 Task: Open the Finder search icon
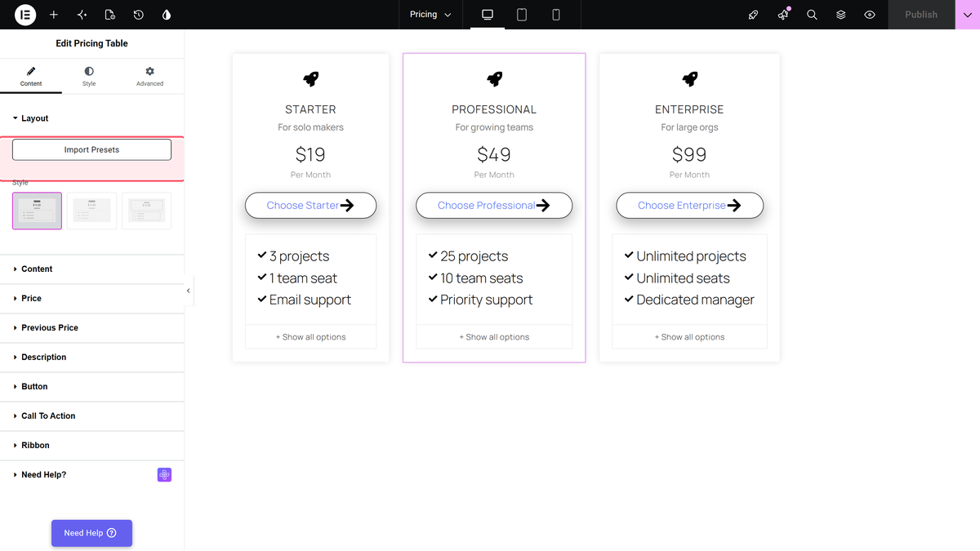pyautogui.click(x=812, y=15)
